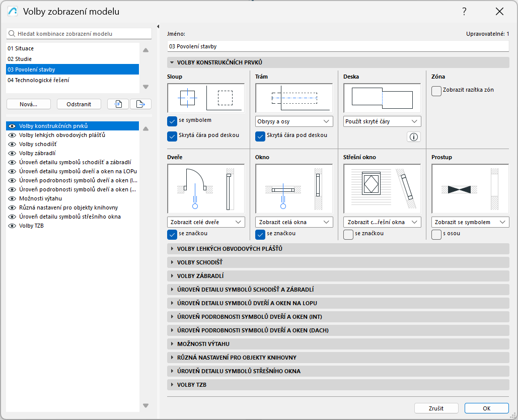This screenshot has height=420, width=518.
Task: Uncheck Skrytá čára pod deskou for Sloup
Action: point(171,136)
